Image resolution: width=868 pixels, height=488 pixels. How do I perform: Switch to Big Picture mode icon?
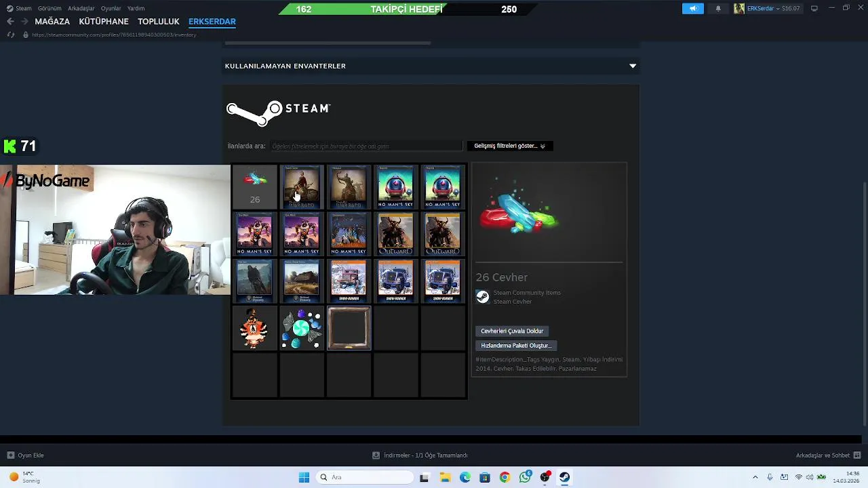(814, 8)
